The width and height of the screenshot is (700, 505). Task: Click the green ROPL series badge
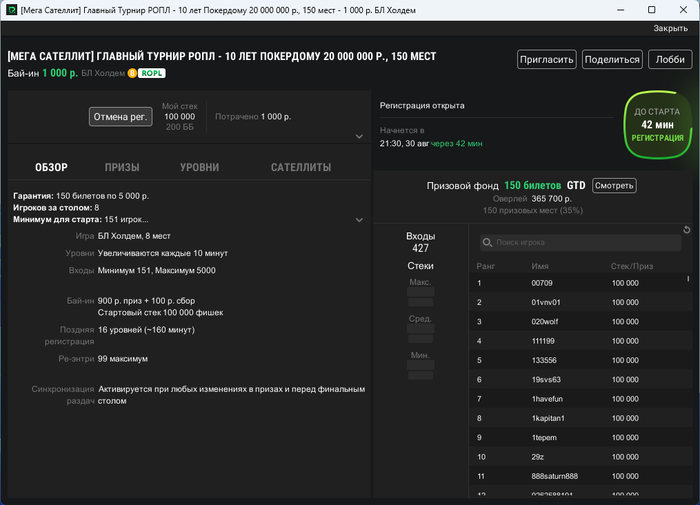click(152, 73)
